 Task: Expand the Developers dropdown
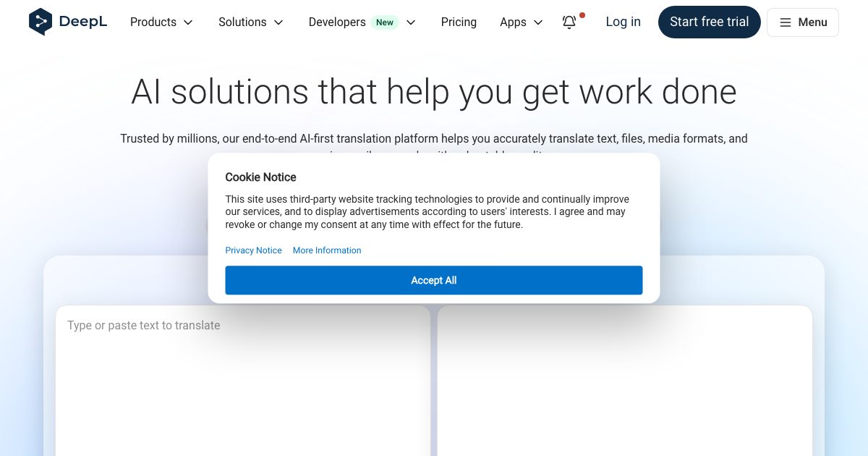point(362,22)
